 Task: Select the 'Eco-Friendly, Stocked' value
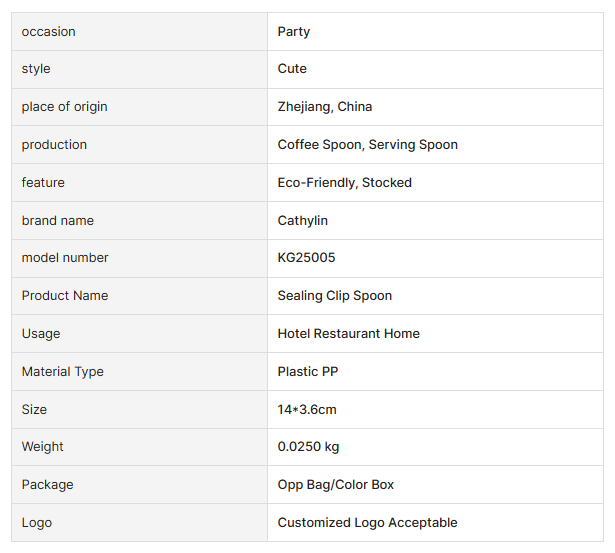tap(344, 183)
